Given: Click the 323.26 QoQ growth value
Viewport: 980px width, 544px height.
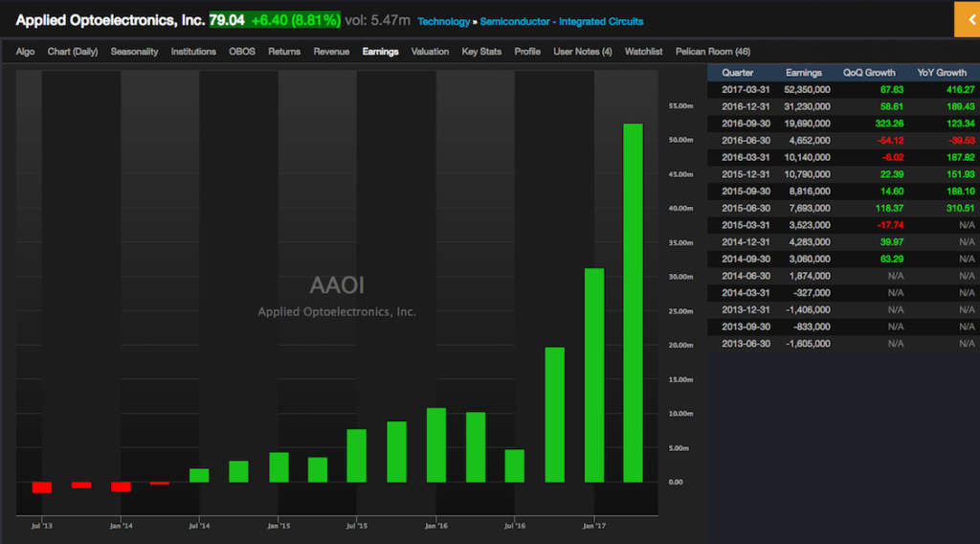Looking at the screenshot, I should coord(889,124).
